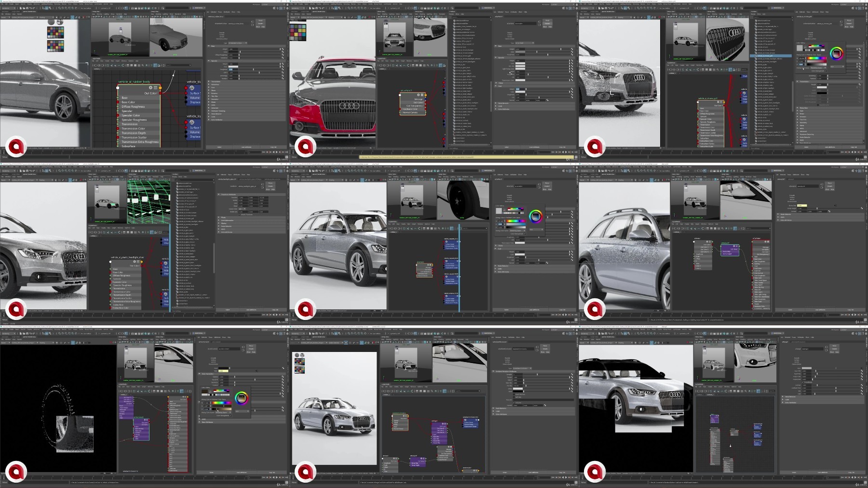868x488 pixels.
Task: Click the color checker chart above the red car
Action: click(298, 32)
